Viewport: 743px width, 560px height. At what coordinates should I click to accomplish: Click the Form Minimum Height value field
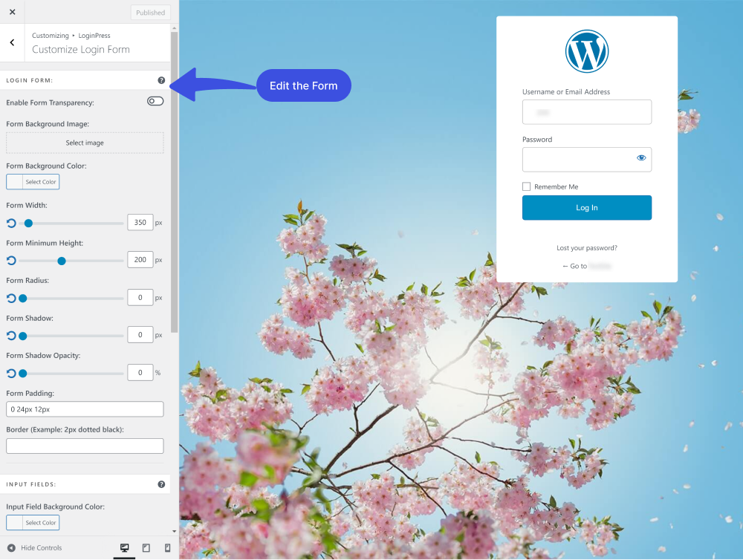click(140, 260)
